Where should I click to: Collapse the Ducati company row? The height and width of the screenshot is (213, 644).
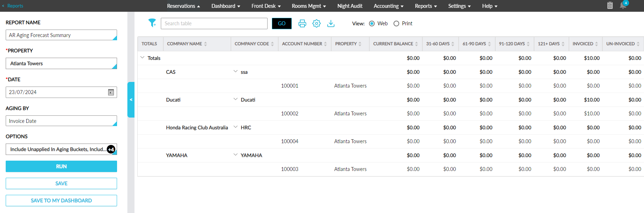(x=236, y=99)
